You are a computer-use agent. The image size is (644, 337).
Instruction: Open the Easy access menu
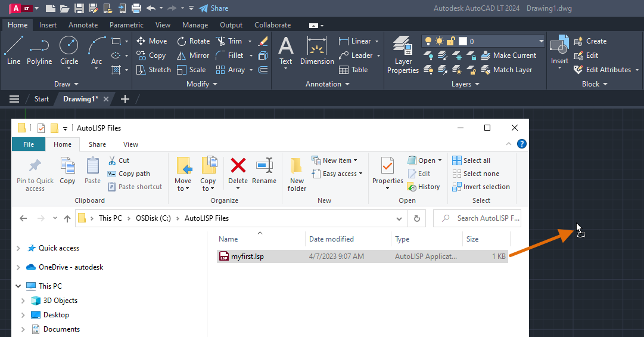click(337, 174)
